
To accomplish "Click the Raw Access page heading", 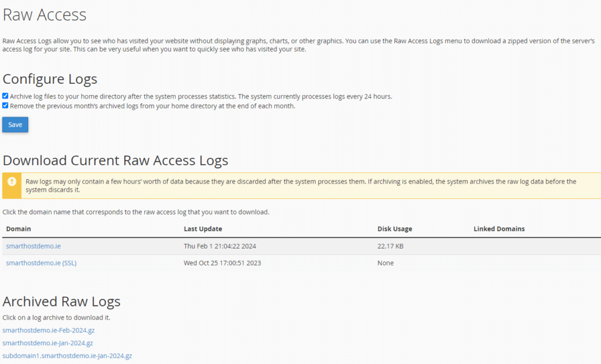I will coord(45,15).
